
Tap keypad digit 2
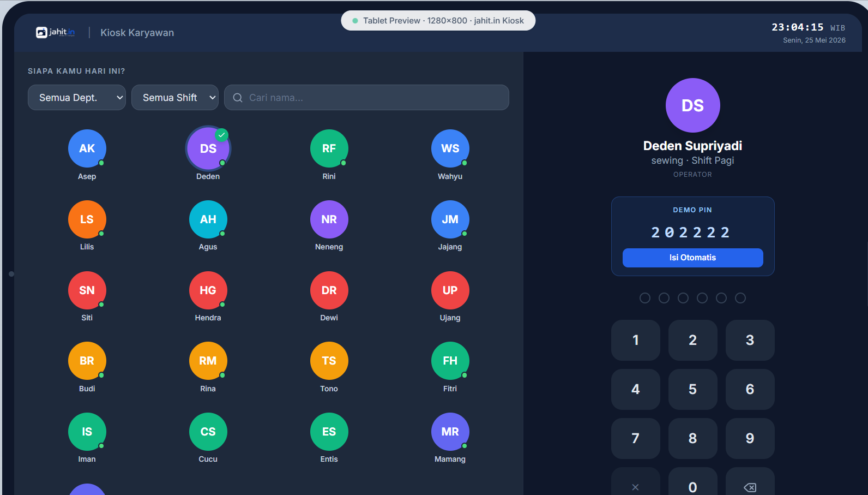point(693,340)
